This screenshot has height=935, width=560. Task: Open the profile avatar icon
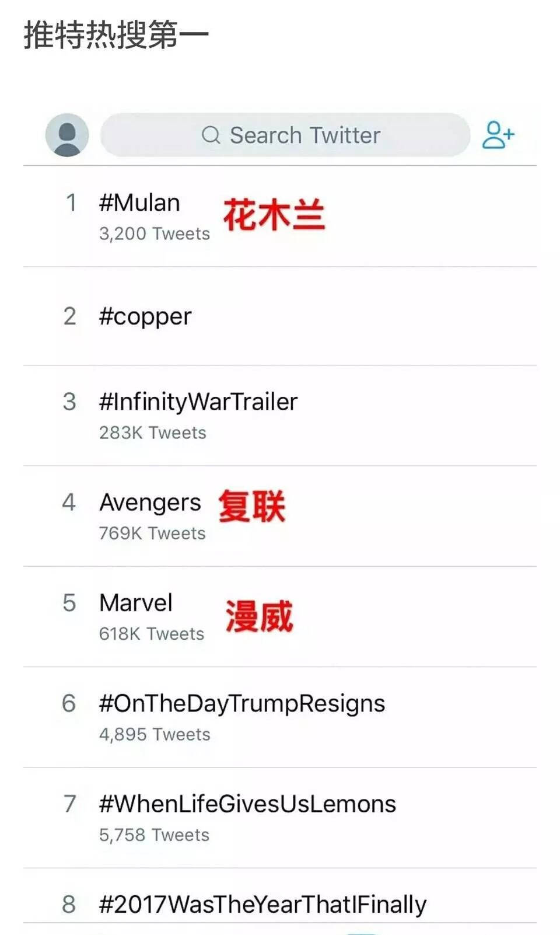[67, 135]
